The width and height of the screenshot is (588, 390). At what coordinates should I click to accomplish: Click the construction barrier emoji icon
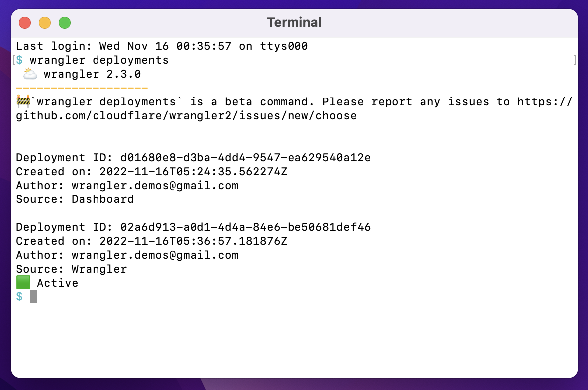23,101
